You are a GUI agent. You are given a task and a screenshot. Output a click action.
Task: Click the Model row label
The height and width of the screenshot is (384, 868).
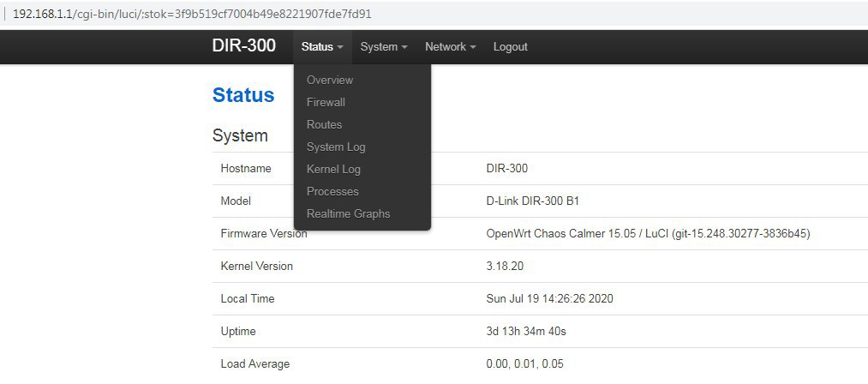coord(236,201)
